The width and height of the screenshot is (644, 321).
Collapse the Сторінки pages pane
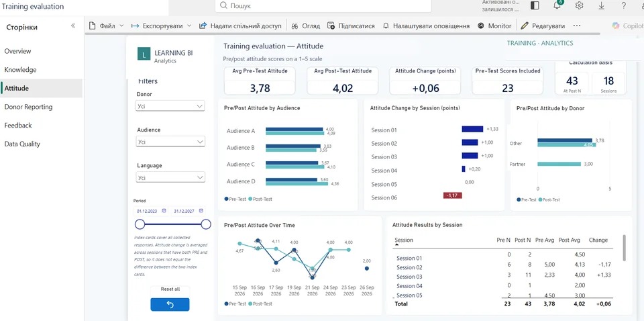point(73,26)
